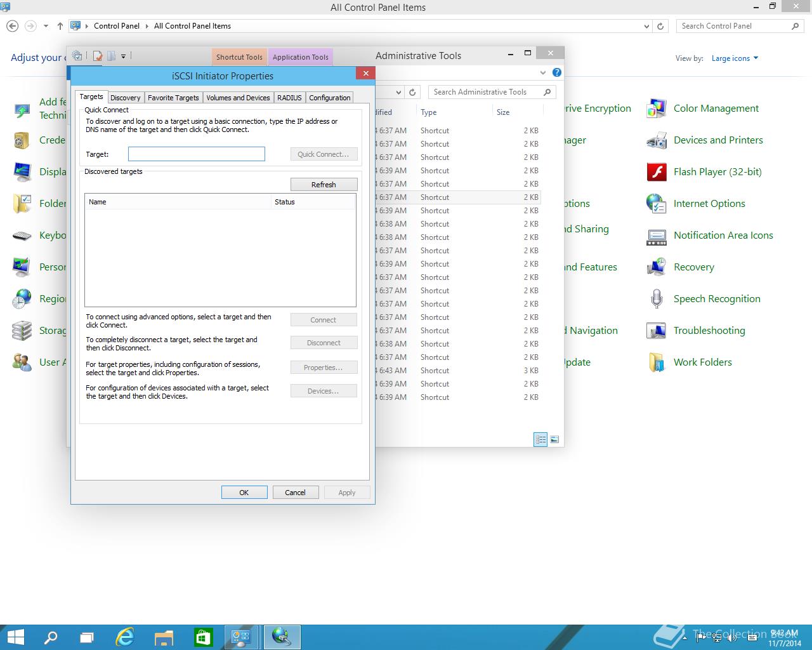This screenshot has height=650, width=812.
Task: Open the Recovery icon
Action: [x=657, y=267]
